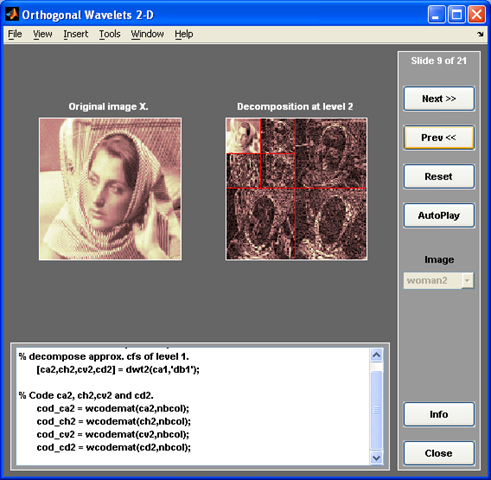The height and width of the screenshot is (480, 491).
Task: Start the slideshow with AutoPlay
Action: pos(439,215)
